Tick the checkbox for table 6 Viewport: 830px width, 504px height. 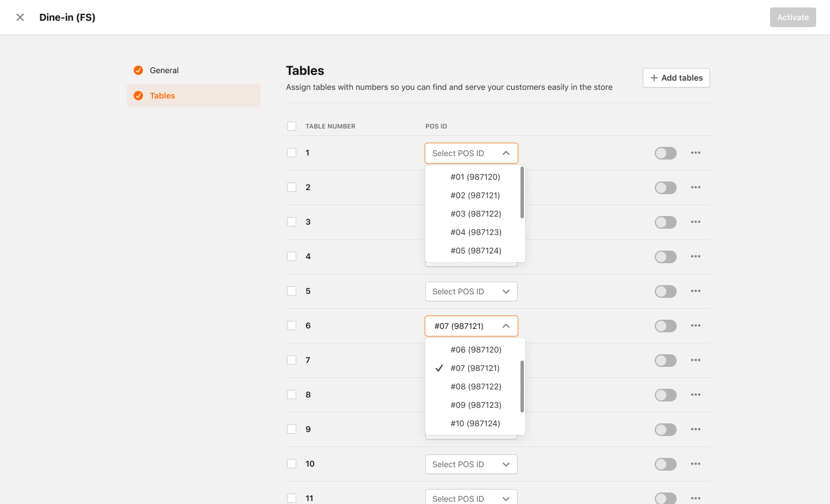(292, 325)
